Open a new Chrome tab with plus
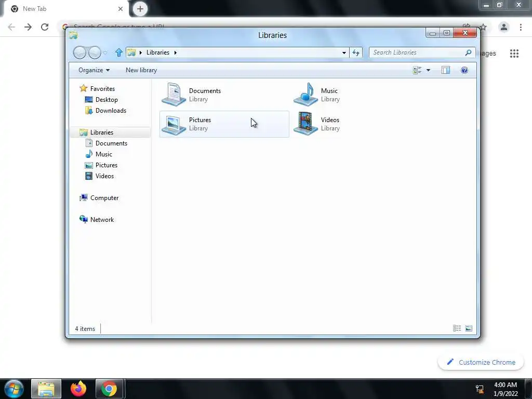532x399 pixels. (x=140, y=9)
